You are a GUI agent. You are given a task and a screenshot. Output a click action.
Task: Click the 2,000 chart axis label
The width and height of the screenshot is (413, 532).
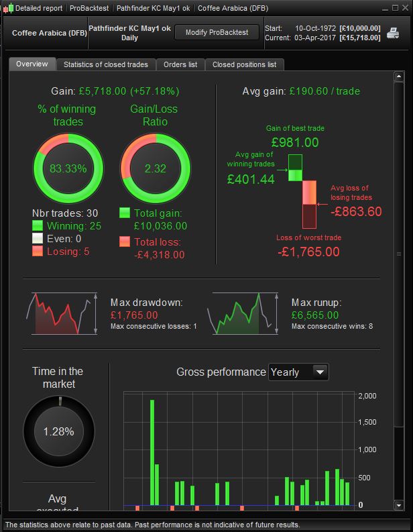[367, 396]
